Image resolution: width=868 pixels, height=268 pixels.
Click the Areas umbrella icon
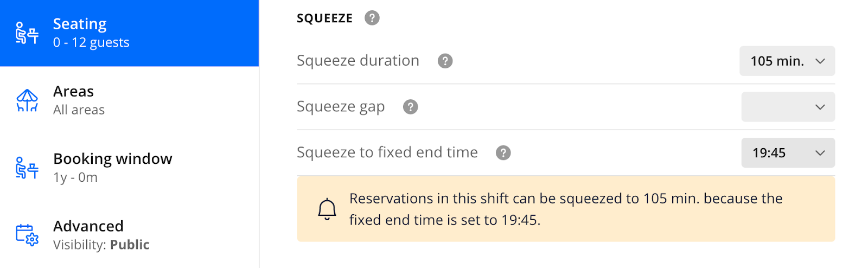coord(27,101)
